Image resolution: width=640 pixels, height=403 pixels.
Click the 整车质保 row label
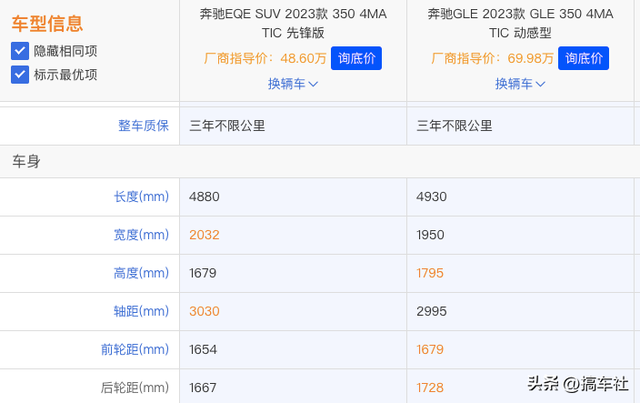point(143,125)
